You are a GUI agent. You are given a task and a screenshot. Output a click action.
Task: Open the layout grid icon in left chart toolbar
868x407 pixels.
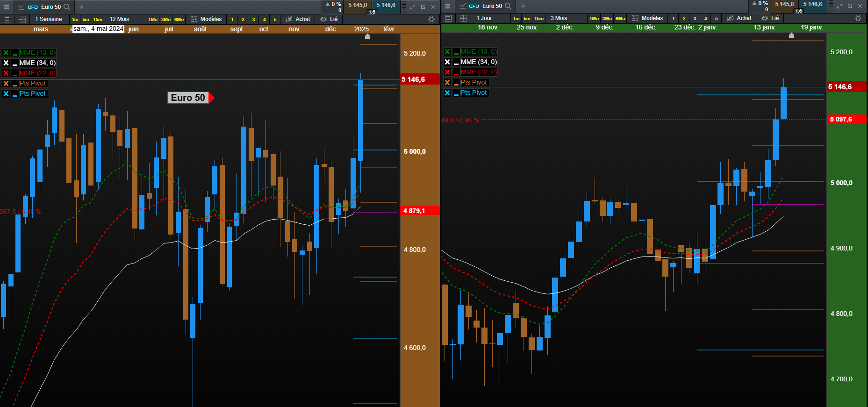pos(22,19)
